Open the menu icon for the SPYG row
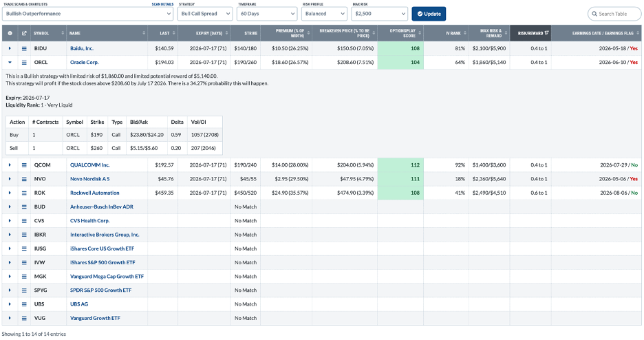644x340 pixels. [x=24, y=290]
